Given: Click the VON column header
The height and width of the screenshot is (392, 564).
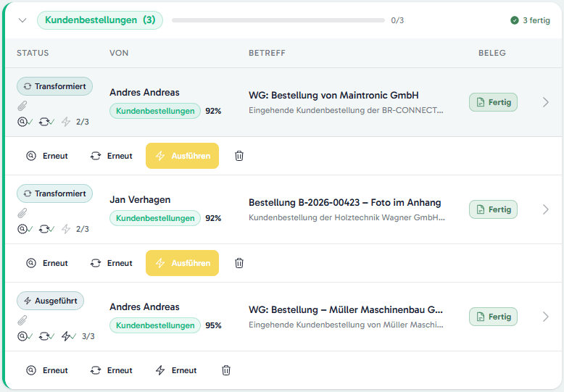Looking at the screenshot, I should pos(119,53).
